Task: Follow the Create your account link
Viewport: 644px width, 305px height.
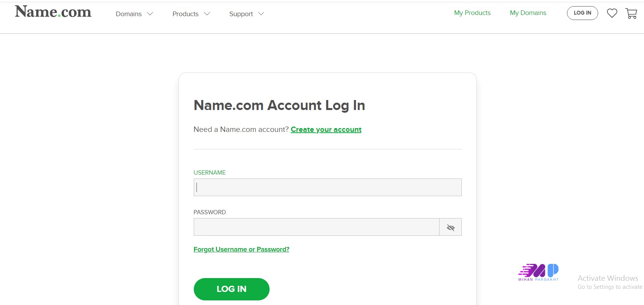Action: click(x=326, y=130)
